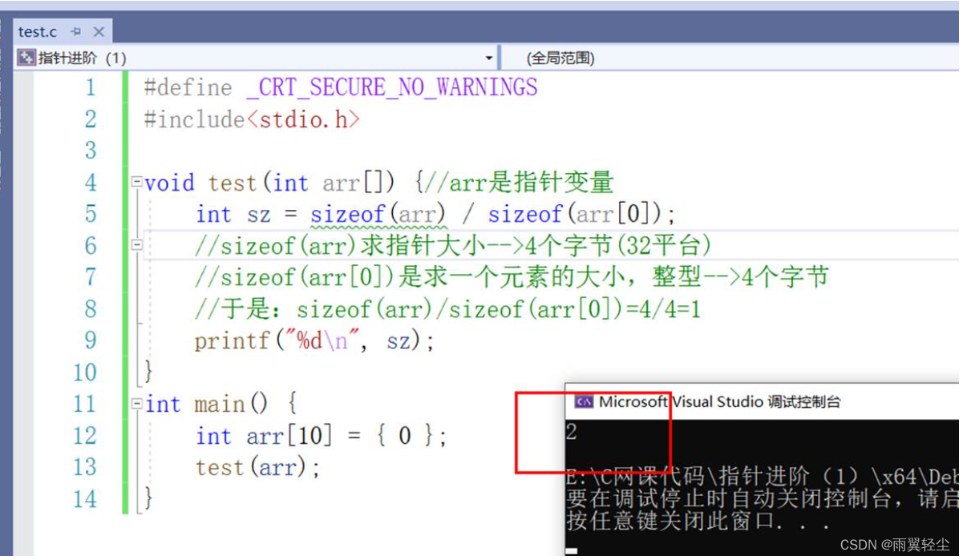Image resolution: width=963 pixels, height=560 pixels.
Task: Click _CRT_SECURE_NO_WARNINGS macro name
Action: click(392, 87)
